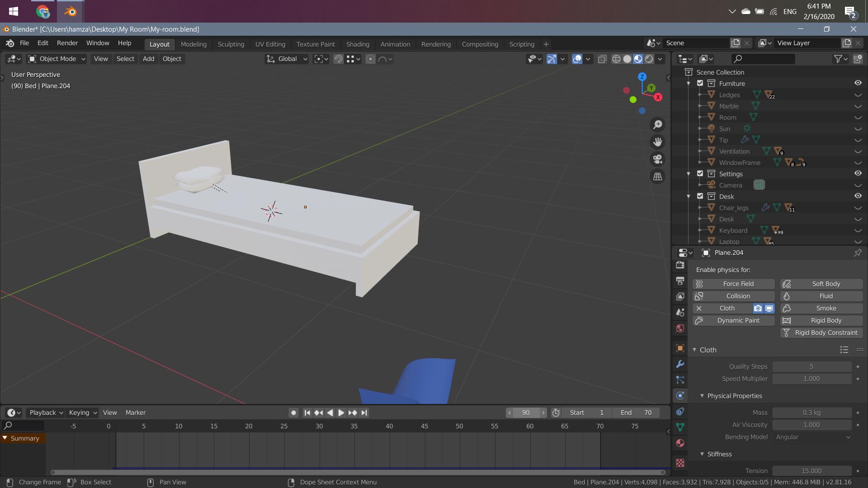Toggle the Cloth simulation checkbox off
This screenshot has height=488, width=868.
pyautogui.click(x=698, y=308)
